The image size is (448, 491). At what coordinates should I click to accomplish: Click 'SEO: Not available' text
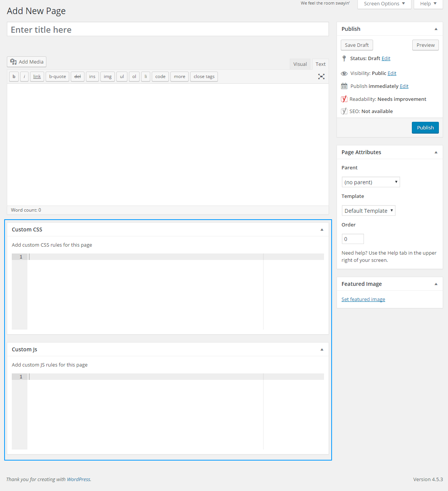pos(371,111)
